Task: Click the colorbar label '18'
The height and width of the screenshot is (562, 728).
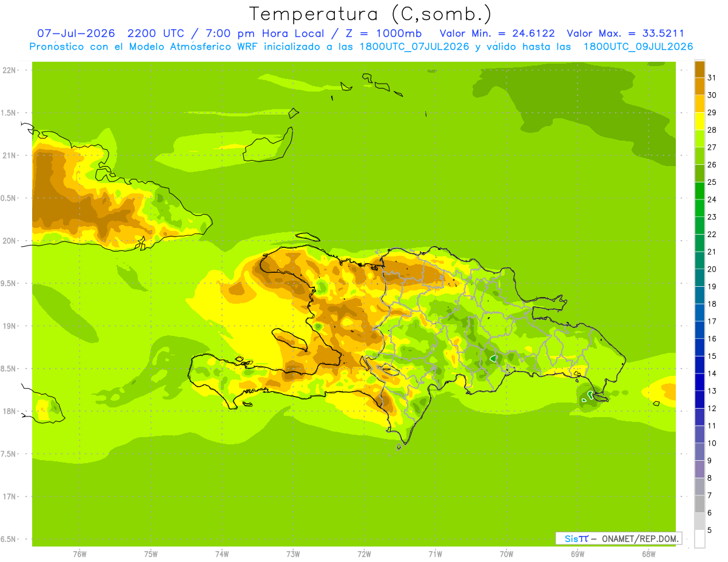Action: [x=712, y=304]
